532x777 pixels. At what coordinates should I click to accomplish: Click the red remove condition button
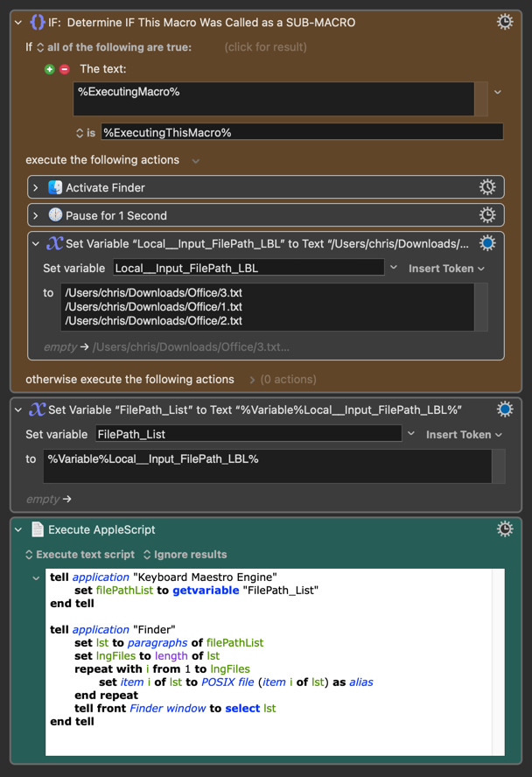(65, 69)
